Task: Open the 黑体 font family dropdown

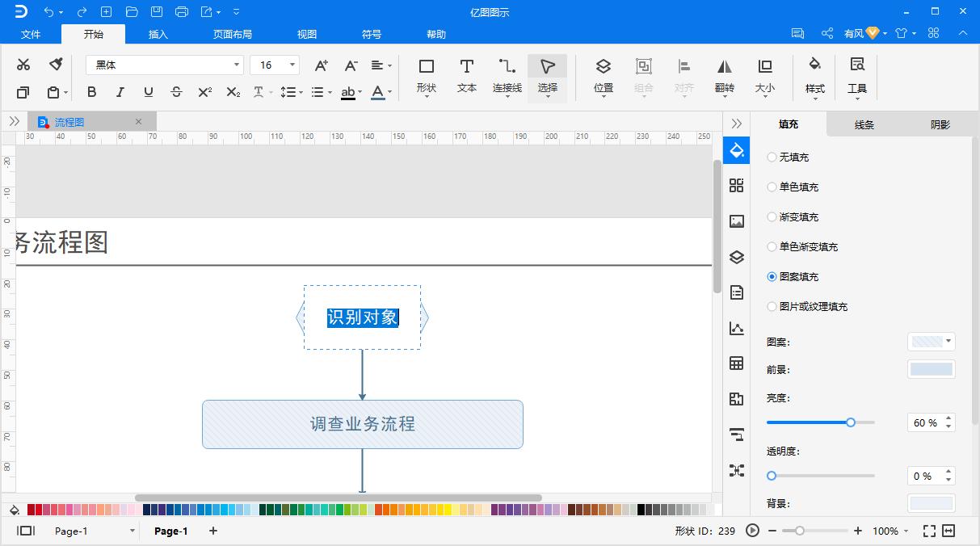Action: [x=235, y=64]
